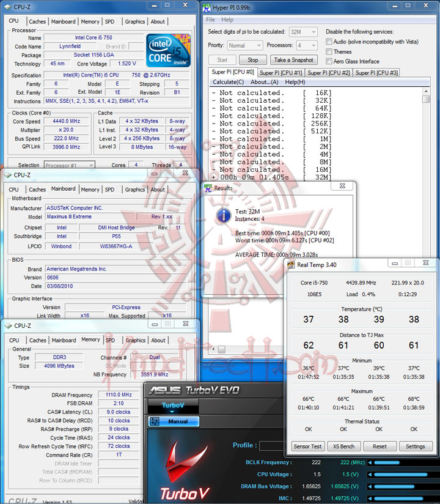Click CPU Voltage slider left arrow
Viewport: 440px width, 504px height.
click(370, 475)
